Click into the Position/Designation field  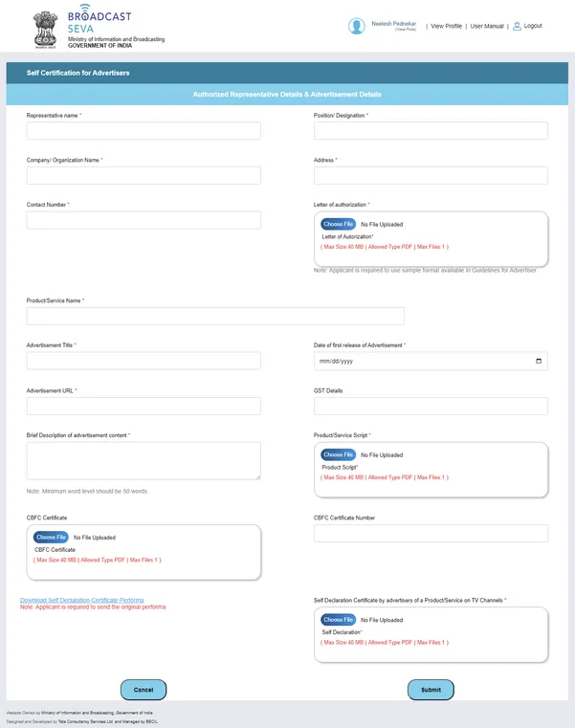(x=431, y=131)
